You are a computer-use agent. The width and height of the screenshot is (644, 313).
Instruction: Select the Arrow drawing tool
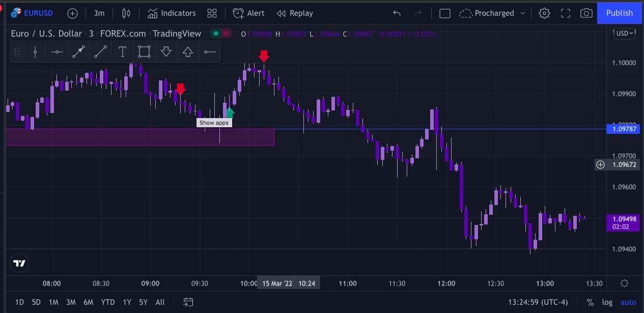[x=78, y=51]
